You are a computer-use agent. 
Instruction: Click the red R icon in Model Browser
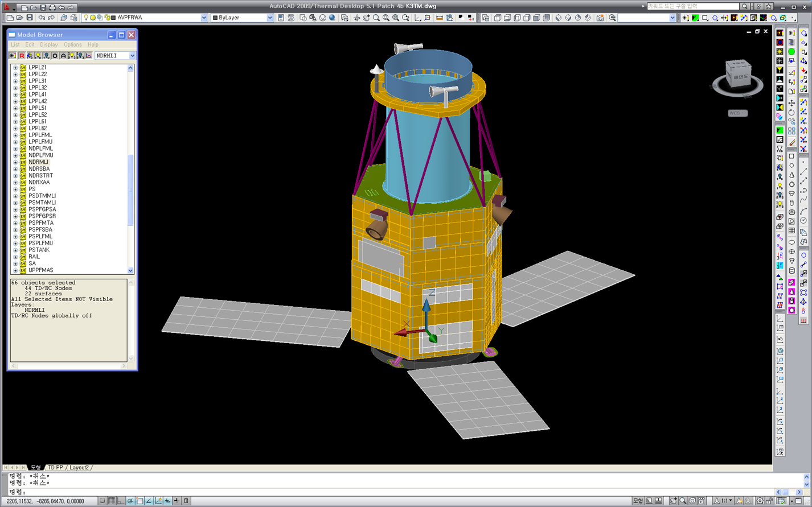click(x=22, y=56)
